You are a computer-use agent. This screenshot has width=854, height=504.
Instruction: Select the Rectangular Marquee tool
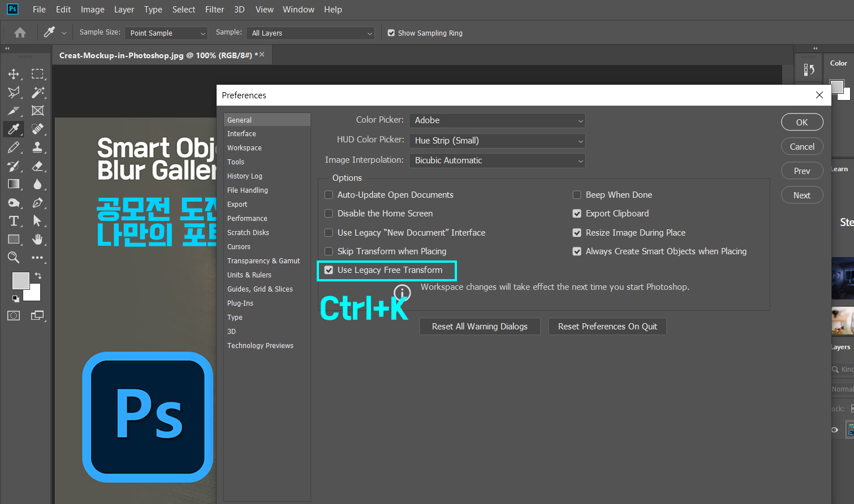click(x=37, y=74)
